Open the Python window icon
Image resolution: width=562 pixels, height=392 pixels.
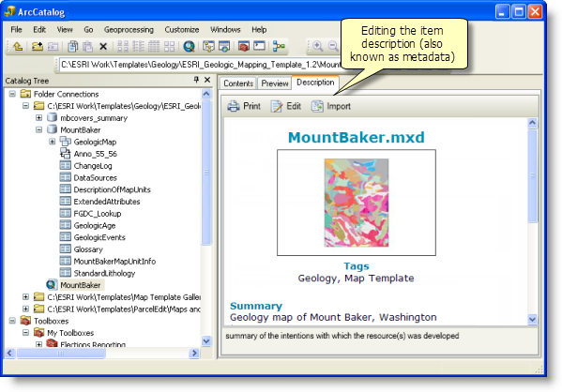pos(259,46)
